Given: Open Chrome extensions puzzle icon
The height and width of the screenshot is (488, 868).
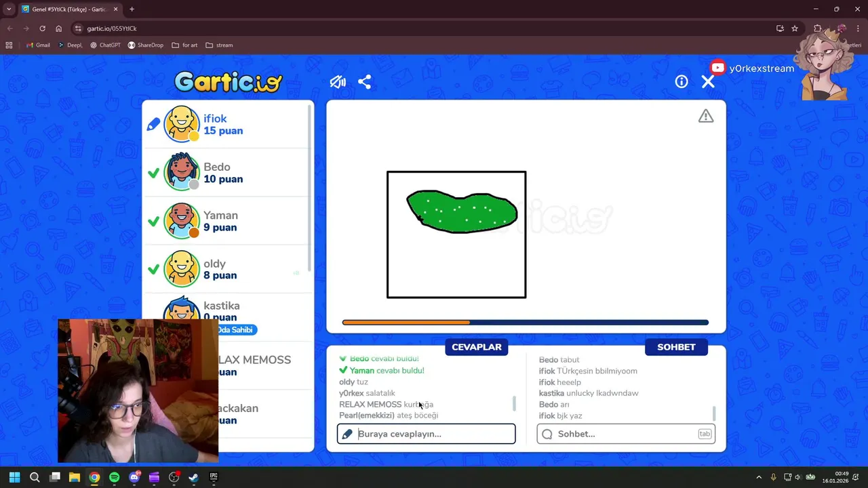Looking at the screenshot, I should click(817, 28).
